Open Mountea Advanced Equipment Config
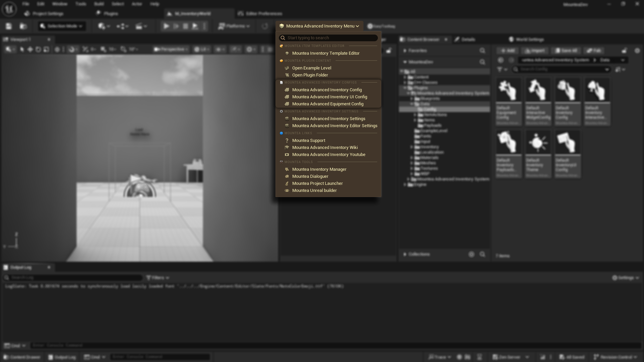The height and width of the screenshot is (362, 644). pos(328,104)
